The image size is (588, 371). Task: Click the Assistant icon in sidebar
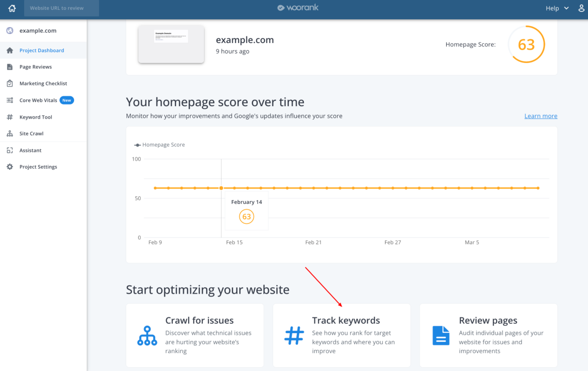[10, 150]
